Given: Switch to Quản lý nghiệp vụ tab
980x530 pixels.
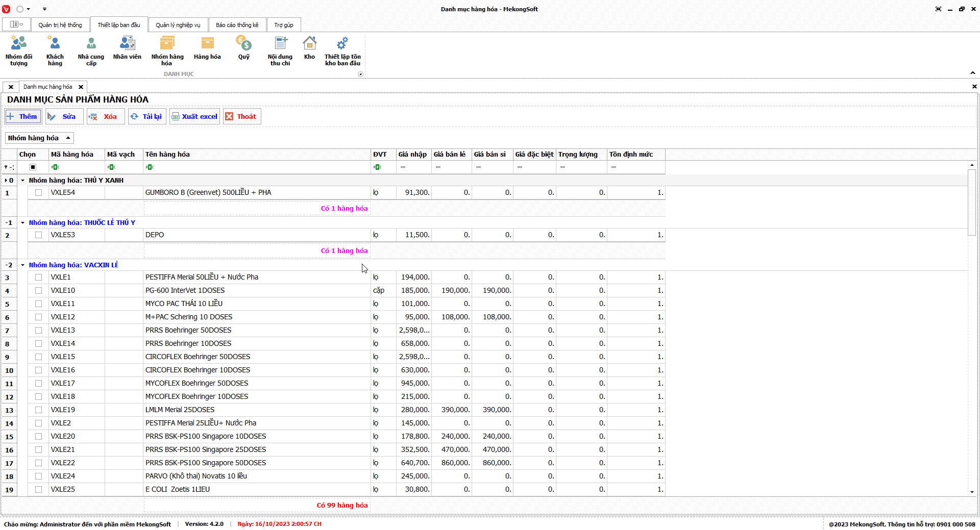Looking at the screenshot, I should click(178, 25).
